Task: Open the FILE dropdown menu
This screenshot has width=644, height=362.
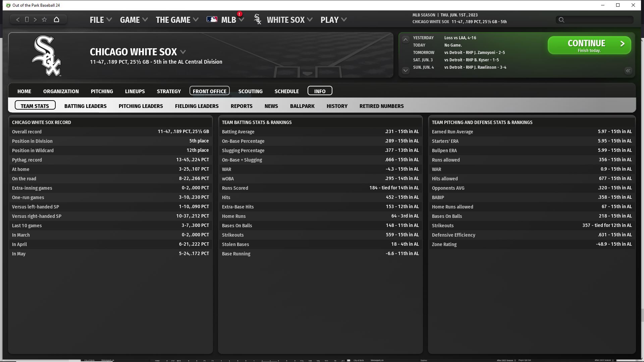Action: (100, 20)
